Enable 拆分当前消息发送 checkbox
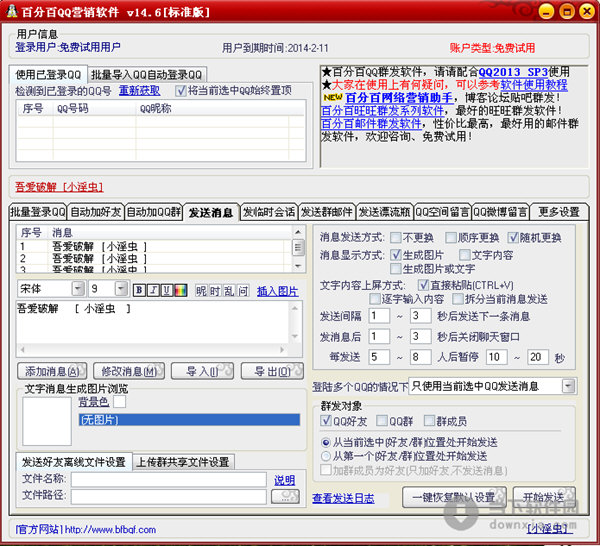The image size is (600, 546). pos(458,299)
